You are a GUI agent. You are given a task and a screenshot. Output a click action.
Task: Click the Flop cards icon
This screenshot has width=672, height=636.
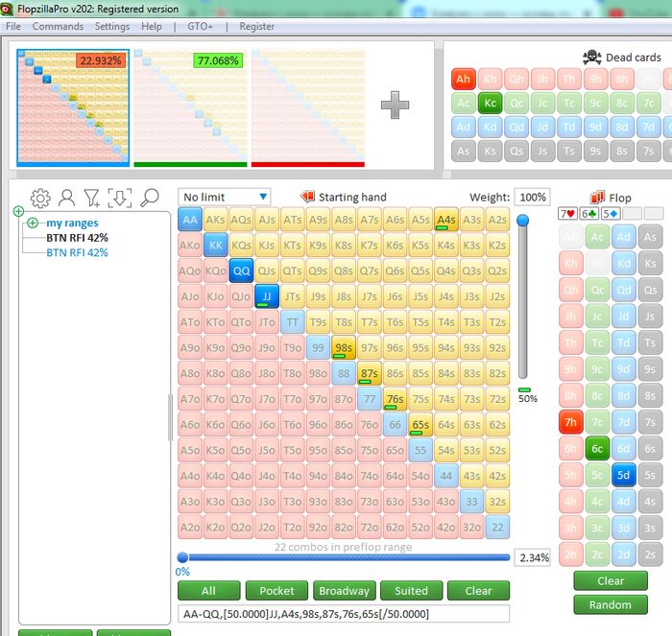coord(597,198)
